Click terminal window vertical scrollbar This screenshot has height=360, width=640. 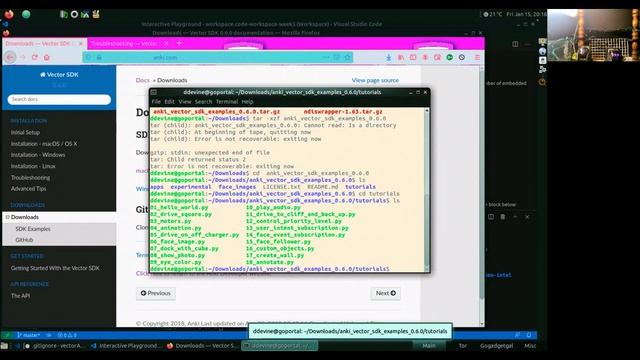(427, 190)
